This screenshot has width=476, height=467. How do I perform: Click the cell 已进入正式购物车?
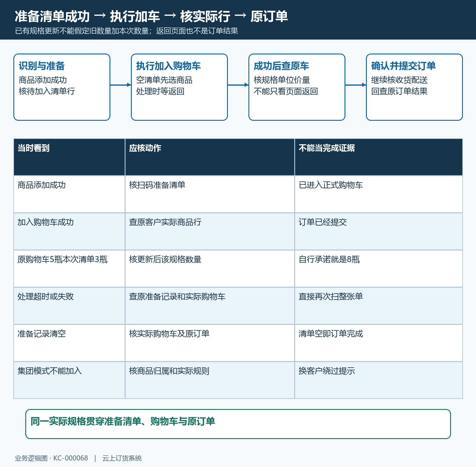tap(379, 194)
